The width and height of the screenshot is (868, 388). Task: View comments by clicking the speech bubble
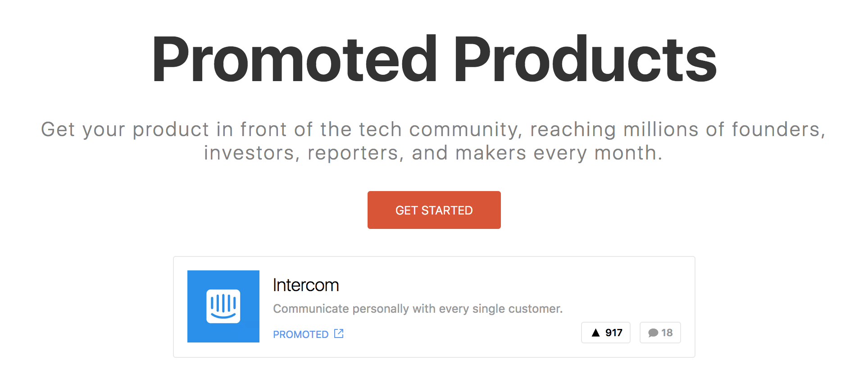point(653,333)
